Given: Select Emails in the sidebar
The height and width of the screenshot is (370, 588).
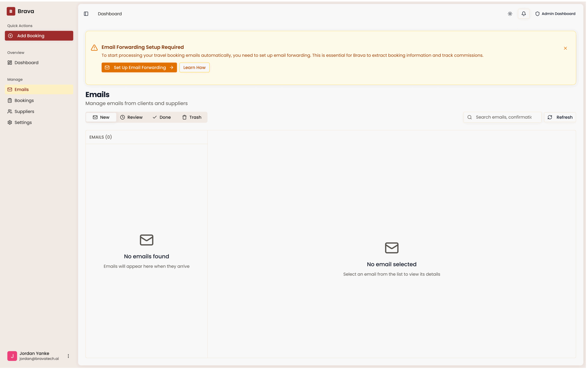Looking at the screenshot, I should [x=22, y=89].
